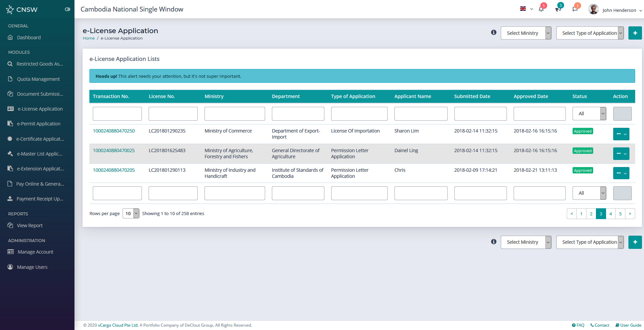Open e-Permit Application in sidebar
This screenshot has width=644, height=330.
click(x=39, y=124)
